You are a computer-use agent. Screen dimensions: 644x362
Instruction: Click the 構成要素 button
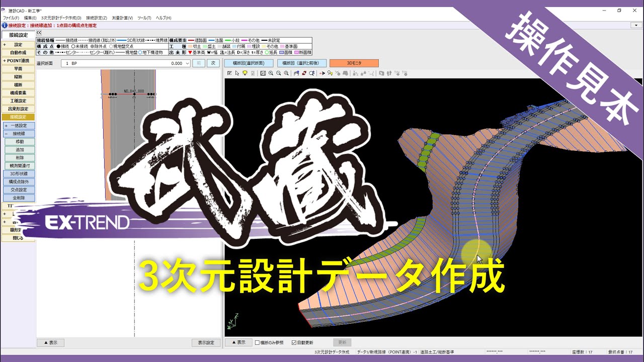(x=18, y=93)
